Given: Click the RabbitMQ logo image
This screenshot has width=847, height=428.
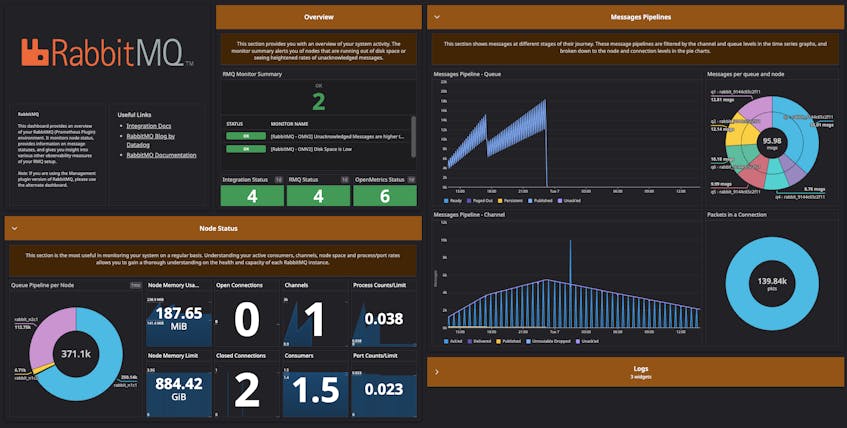Looking at the screenshot, I should pyautogui.click(x=107, y=52).
